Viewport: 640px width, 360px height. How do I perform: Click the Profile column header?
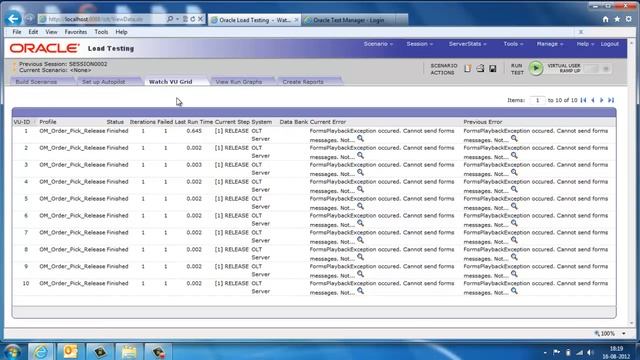(48, 122)
